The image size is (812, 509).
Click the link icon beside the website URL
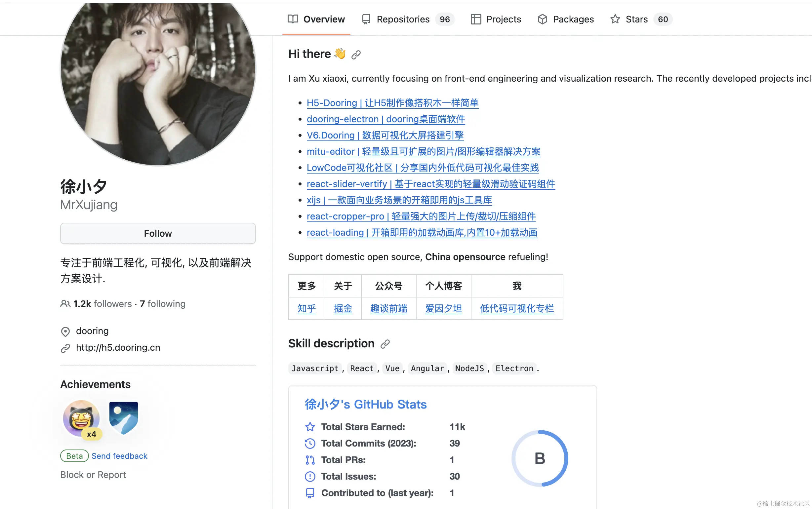coord(65,348)
